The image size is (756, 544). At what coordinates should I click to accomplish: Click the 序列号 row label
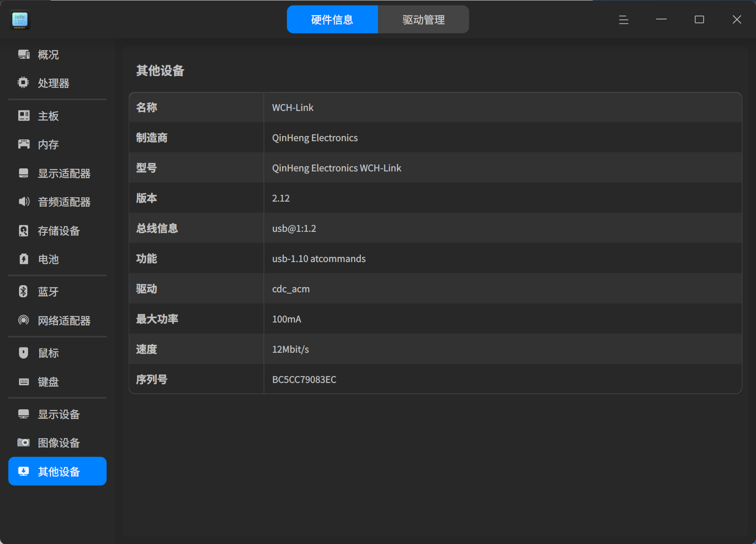[152, 380]
